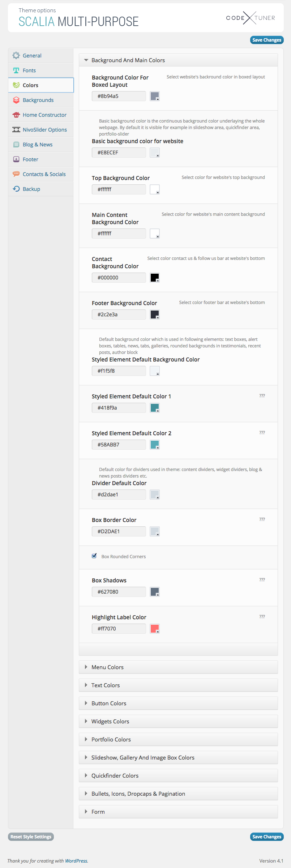Click the Footer Background Color hex field

point(119,315)
